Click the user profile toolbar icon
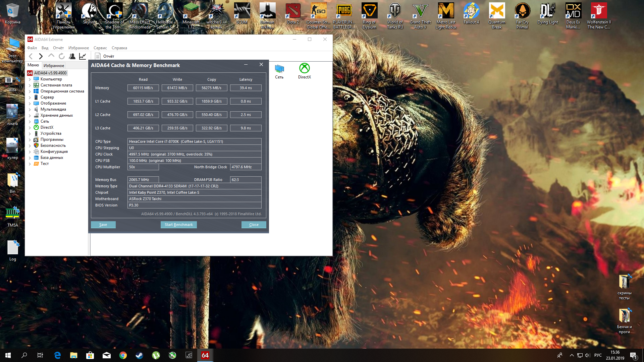This screenshot has height=362, width=644. point(72,56)
